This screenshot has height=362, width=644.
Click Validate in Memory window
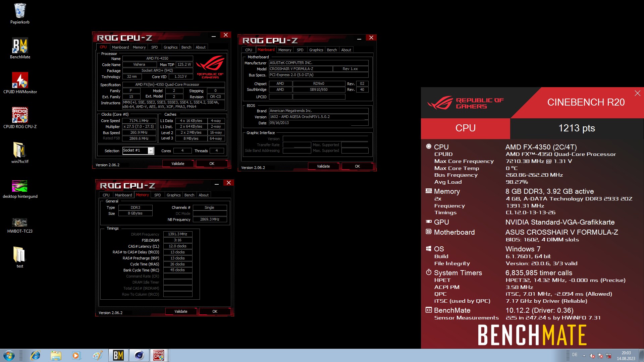[181, 311]
